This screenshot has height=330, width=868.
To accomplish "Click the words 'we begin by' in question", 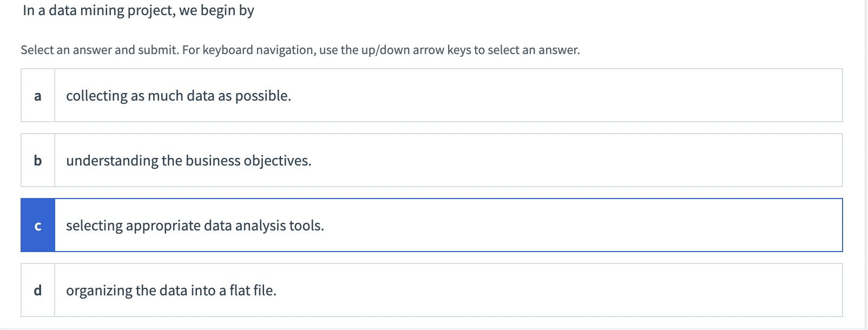I will tap(216, 11).
